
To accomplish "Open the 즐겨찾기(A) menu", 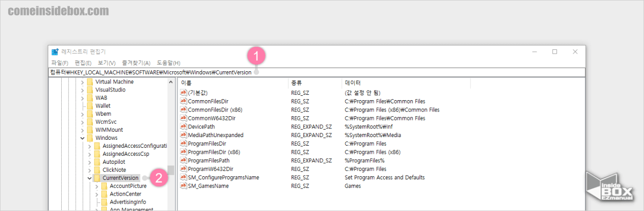I will click(136, 63).
